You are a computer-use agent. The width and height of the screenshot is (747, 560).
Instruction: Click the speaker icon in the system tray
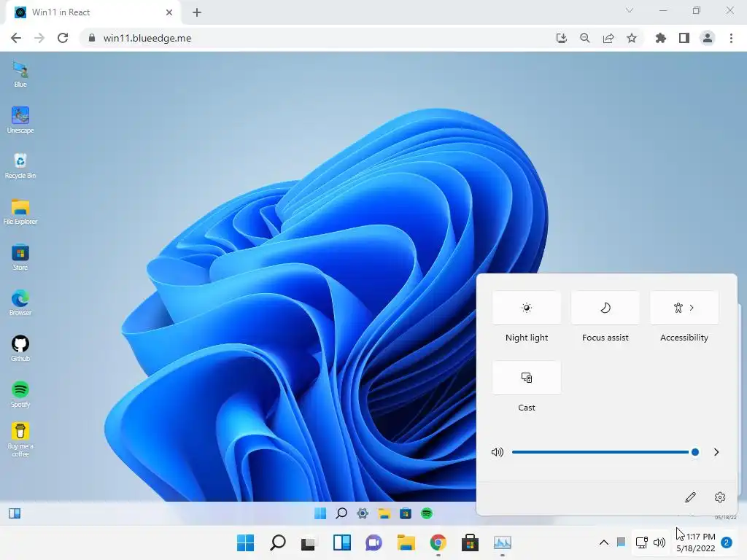coord(659,542)
